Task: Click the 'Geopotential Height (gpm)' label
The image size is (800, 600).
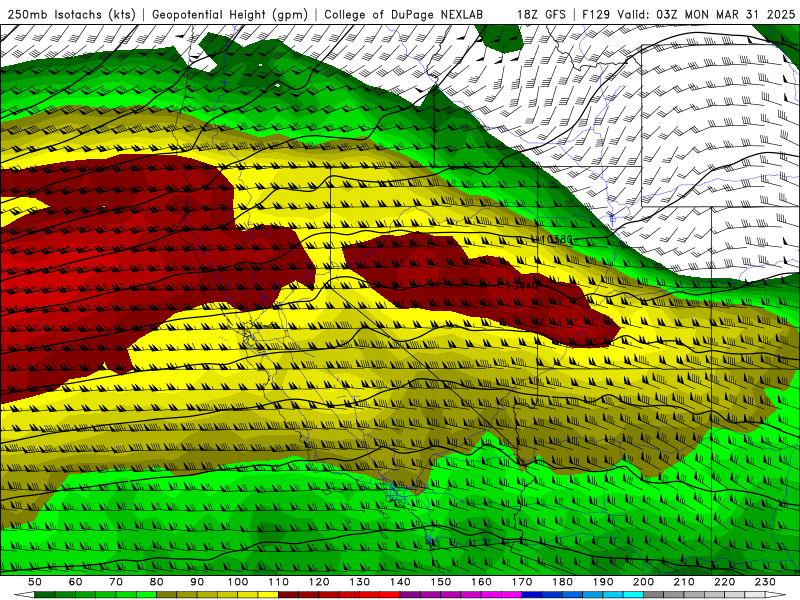Action: coord(230,14)
